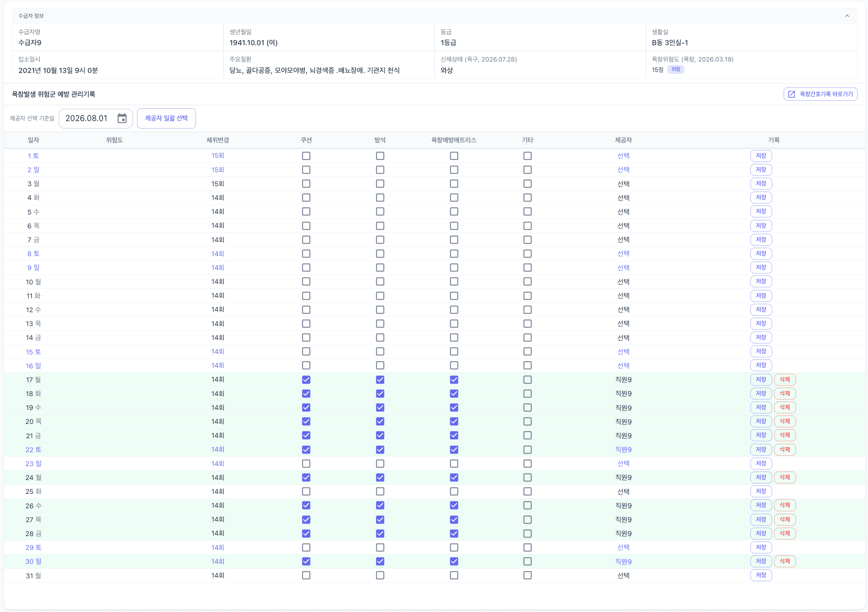Click the 제공자 column header

click(623, 140)
